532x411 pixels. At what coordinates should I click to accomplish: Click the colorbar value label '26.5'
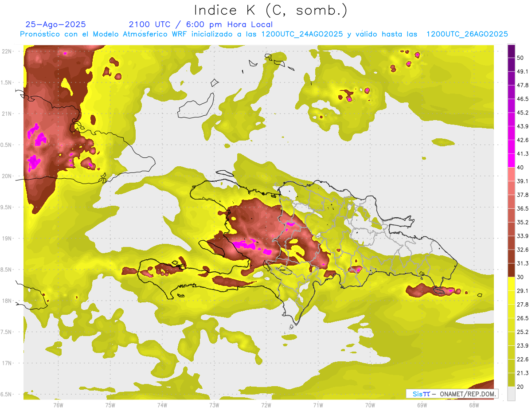click(523, 318)
